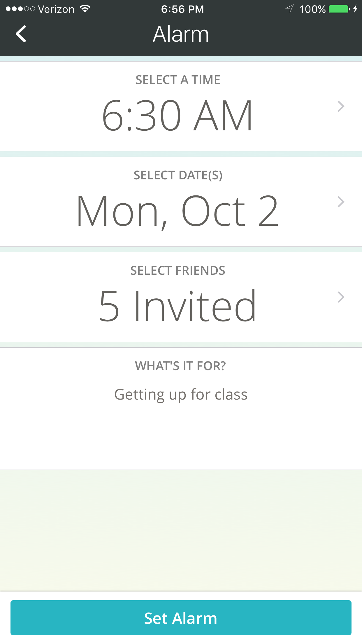Tap the Alarm title in header
Screen dimensions: 362x644
[x=181, y=34]
